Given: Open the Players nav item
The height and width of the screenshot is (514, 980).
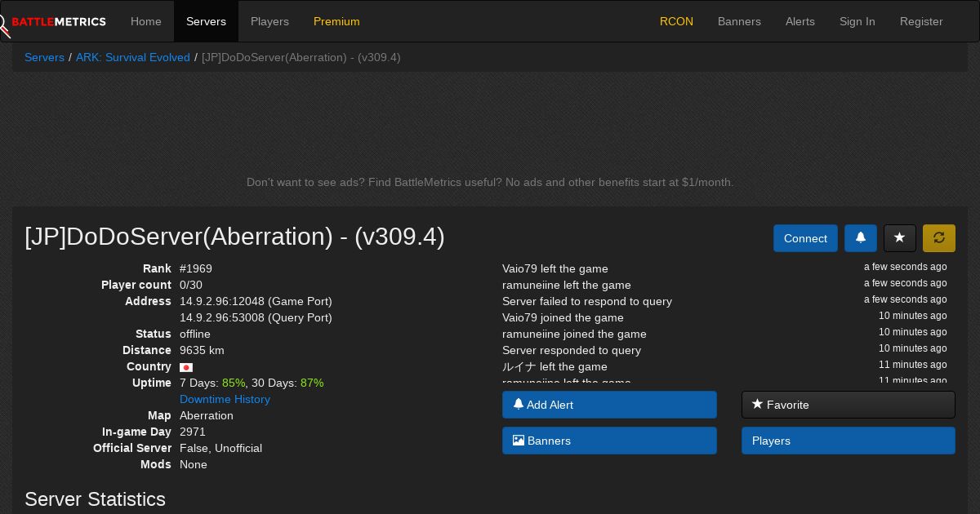Looking at the screenshot, I should pos(269,21).
